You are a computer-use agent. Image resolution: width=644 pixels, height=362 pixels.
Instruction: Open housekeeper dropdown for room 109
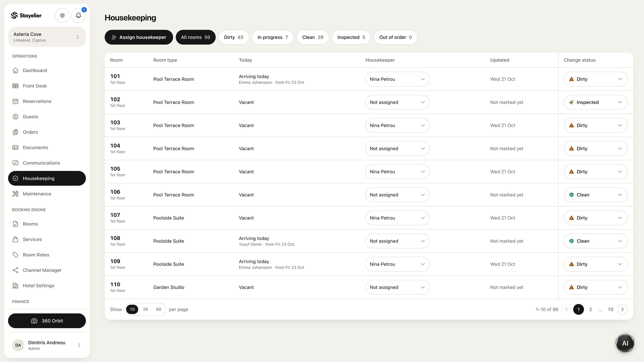point(397,264)
